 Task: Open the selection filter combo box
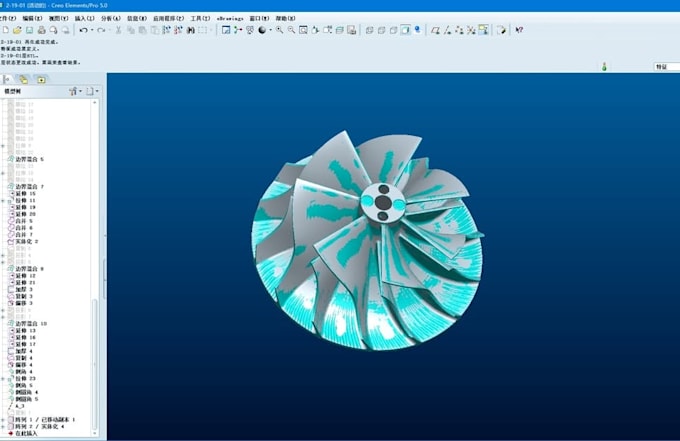[x=667, y=67]
